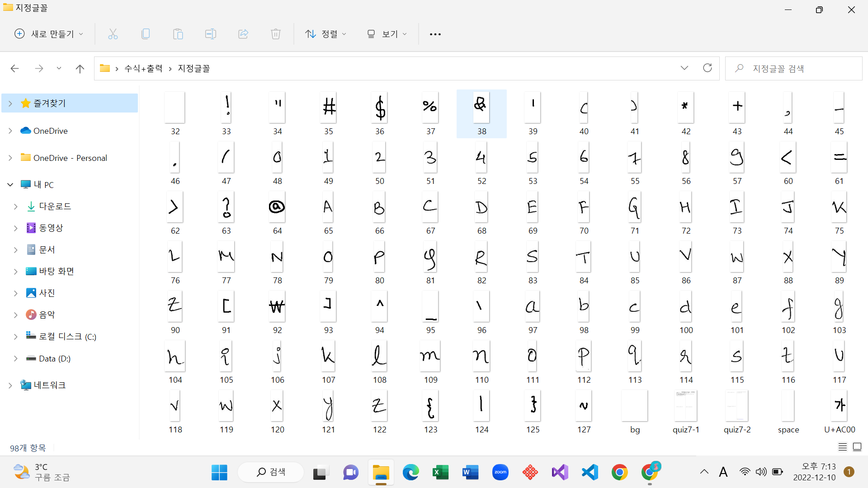Click the Delete trash can icon

(x=276, y=34)
